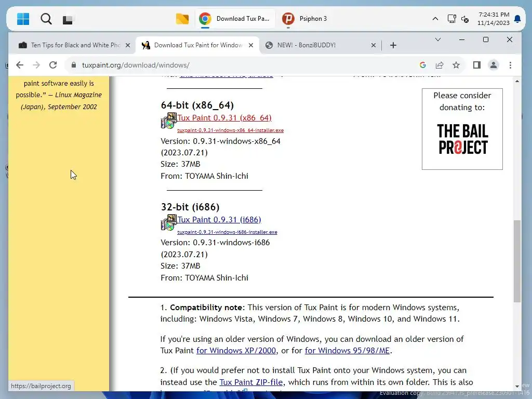Switch to Psiphon 3 taskbar item
The width and height of the screenshot is (532, 399).
[x=304, y=19]
